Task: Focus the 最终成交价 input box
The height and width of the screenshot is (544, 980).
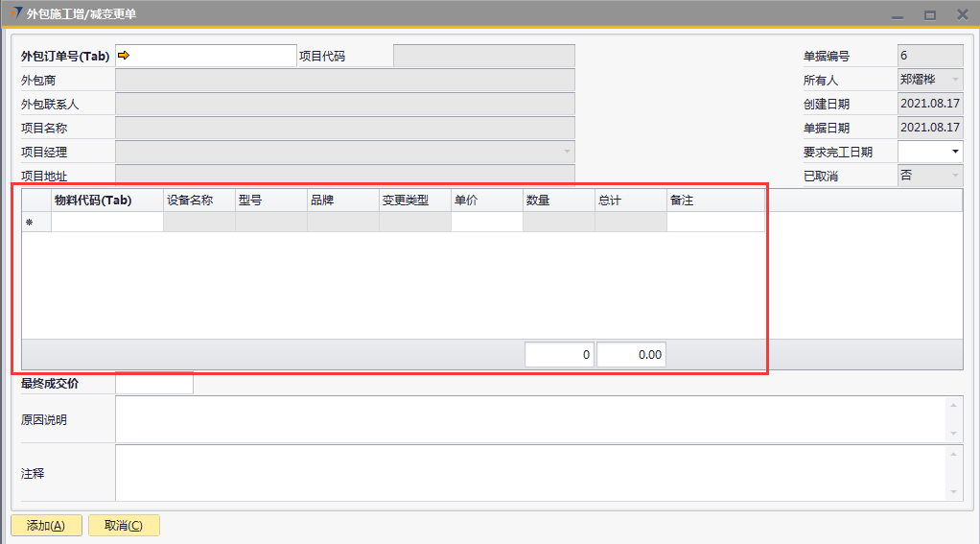Action: click(154, 384)
